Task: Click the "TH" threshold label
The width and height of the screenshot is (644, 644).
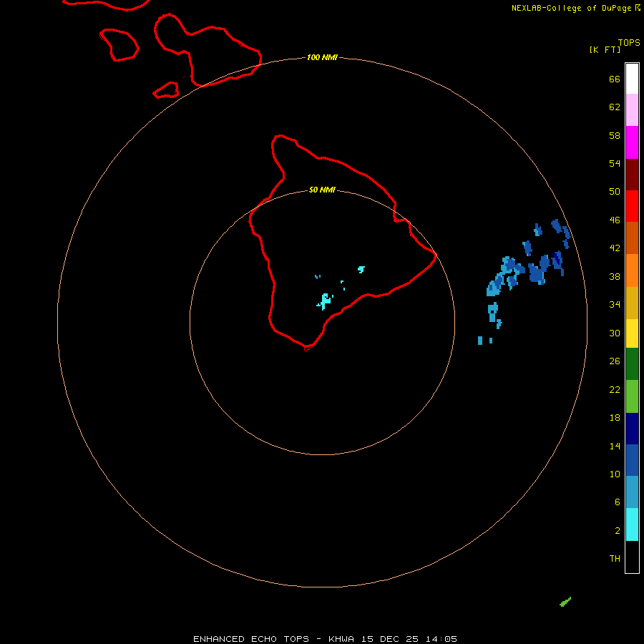Action: point(615,559)
